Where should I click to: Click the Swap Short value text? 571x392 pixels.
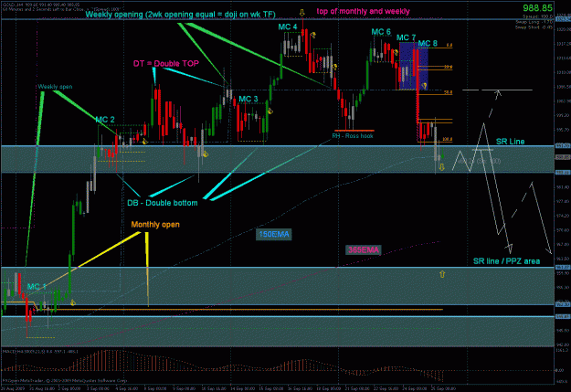(534, 27)
